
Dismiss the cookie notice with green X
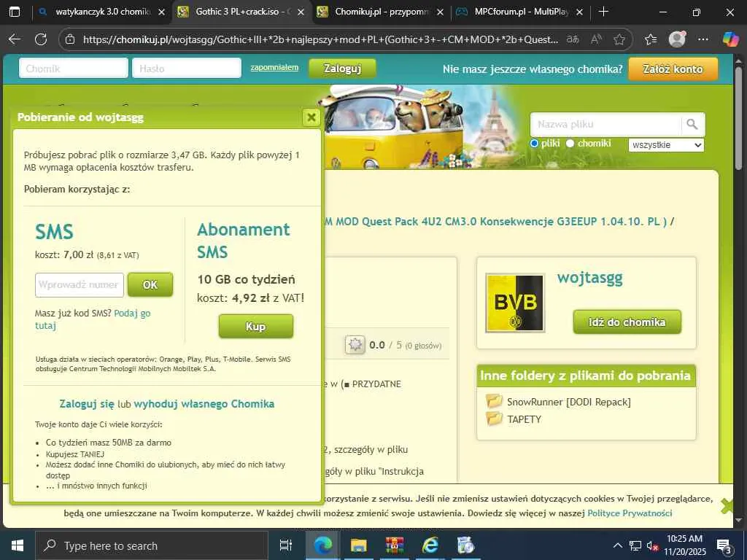pyautogui.click(x=727, y=506)
